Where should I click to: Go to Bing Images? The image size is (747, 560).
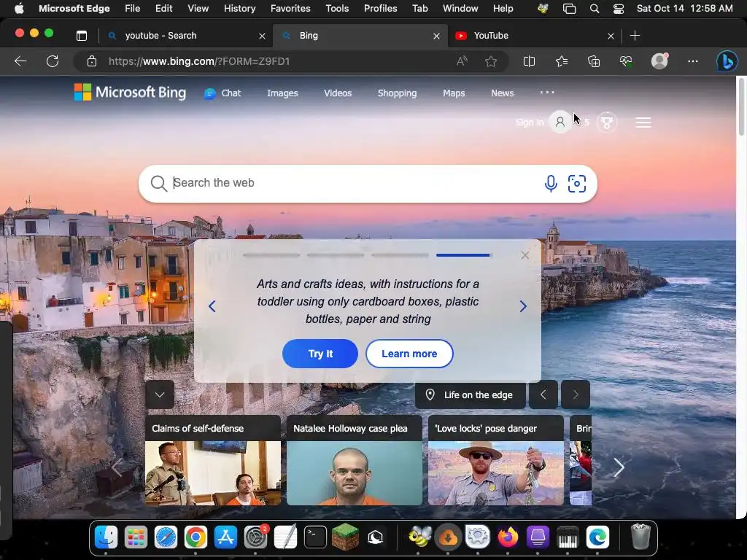click(x=282, y=93)
